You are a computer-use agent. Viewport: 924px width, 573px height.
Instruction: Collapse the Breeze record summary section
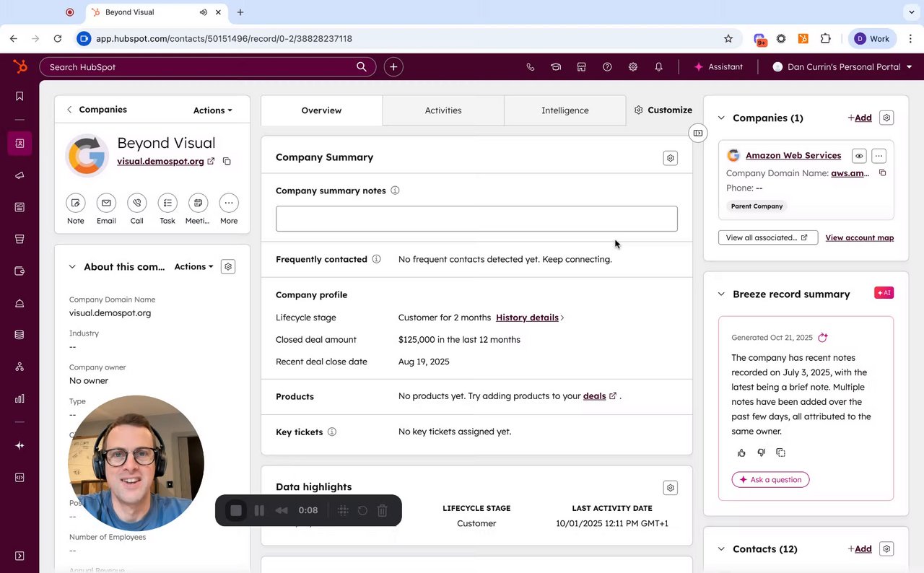point(721,294)
